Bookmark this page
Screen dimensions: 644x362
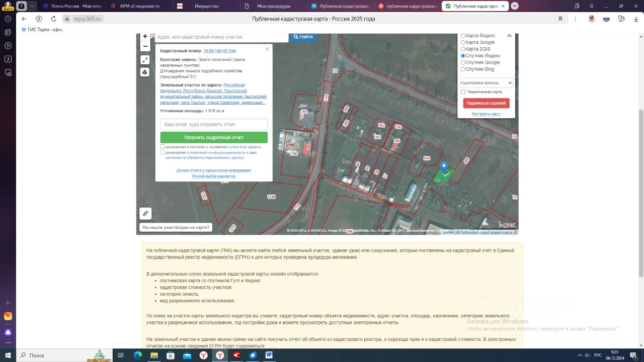pos(560,19)
